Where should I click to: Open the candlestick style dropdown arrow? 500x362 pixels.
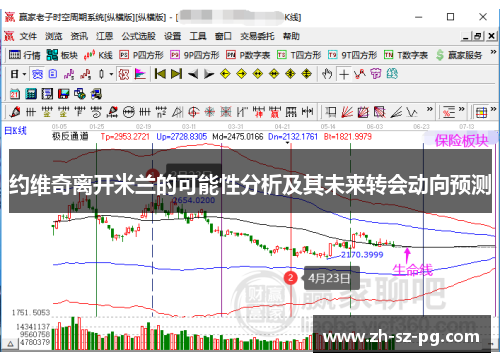point(111,74)
